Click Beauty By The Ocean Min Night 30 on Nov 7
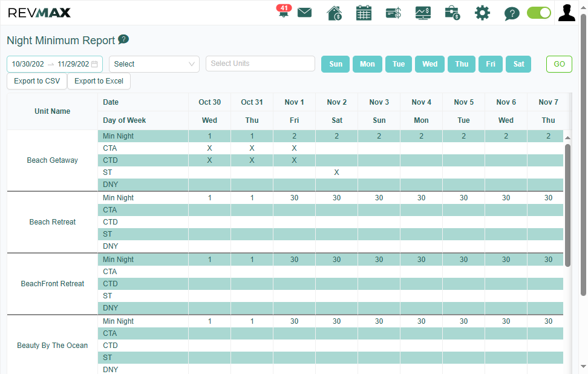This screenshot has height=374, width=588. pyautogui.click(x=548, y=321)
